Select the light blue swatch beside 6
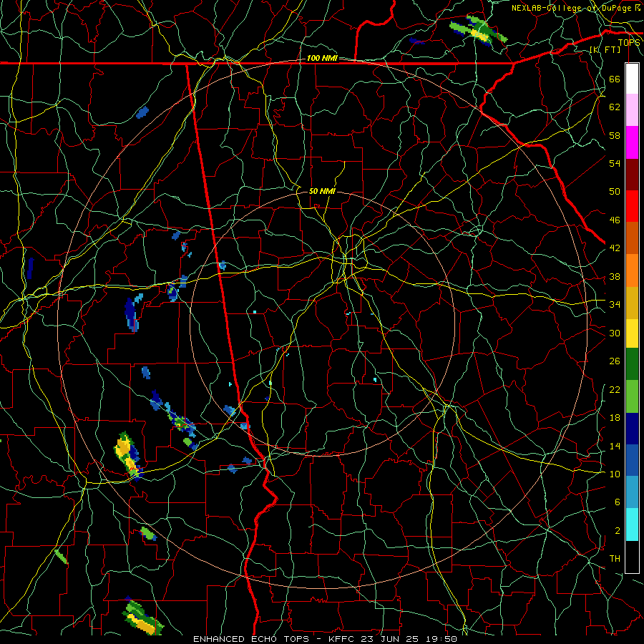The height and width of the screenshot is (644, 644). tap(632, 492)
